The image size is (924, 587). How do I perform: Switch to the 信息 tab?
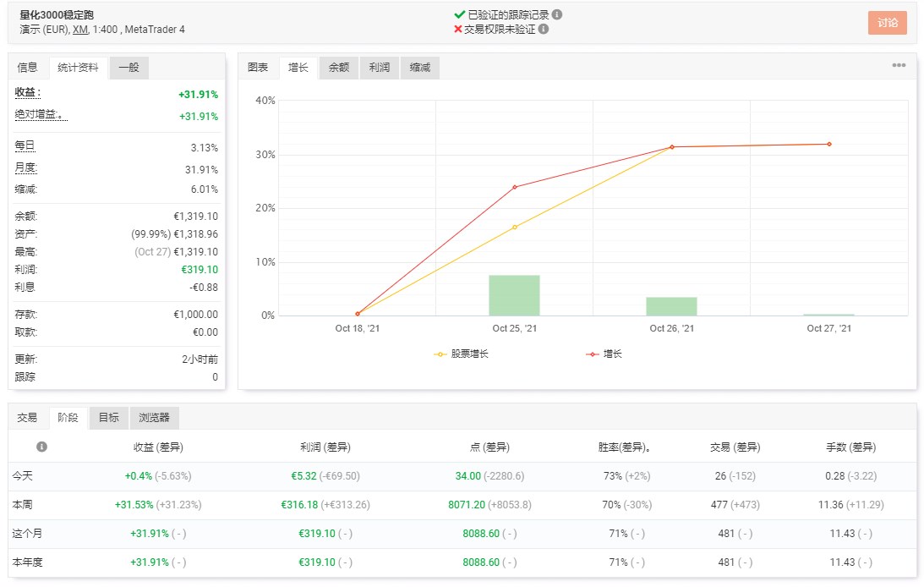coord(27,68)
